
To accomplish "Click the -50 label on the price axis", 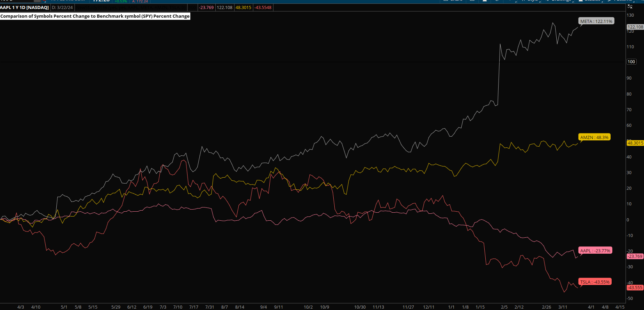I will [x=630, y=298].
